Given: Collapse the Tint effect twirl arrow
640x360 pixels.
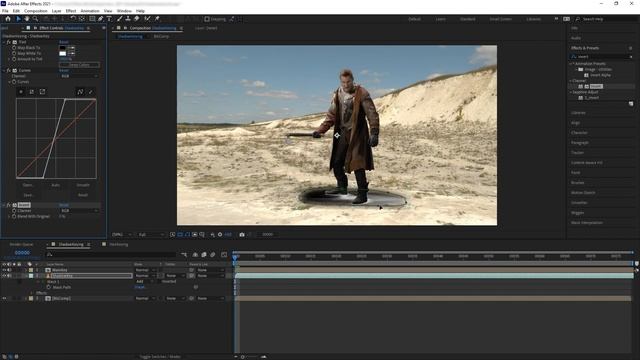Looking at the screenshot, I should [4, 42].
